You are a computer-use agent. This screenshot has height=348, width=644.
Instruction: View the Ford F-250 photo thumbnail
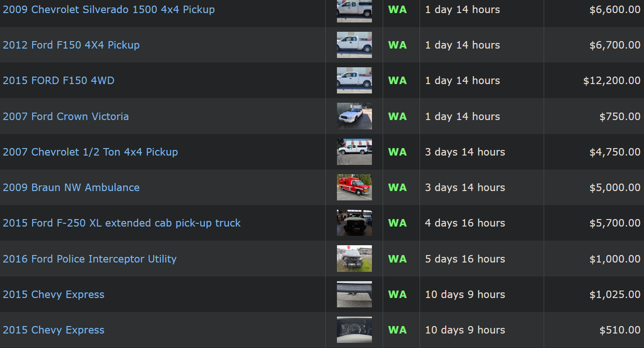click(354, 223)
